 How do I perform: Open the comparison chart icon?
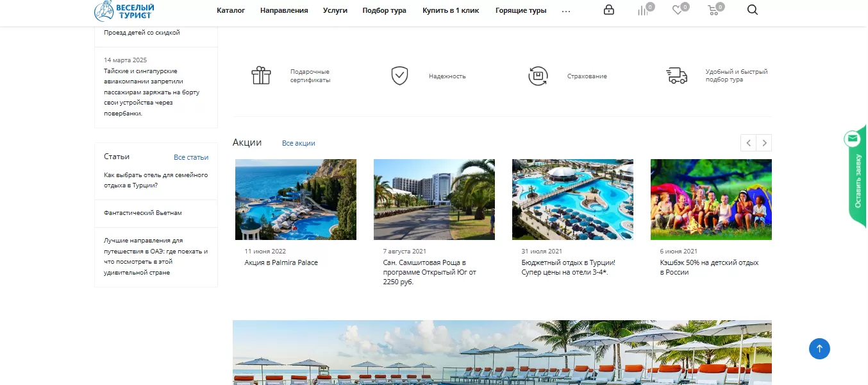[642, 10]
